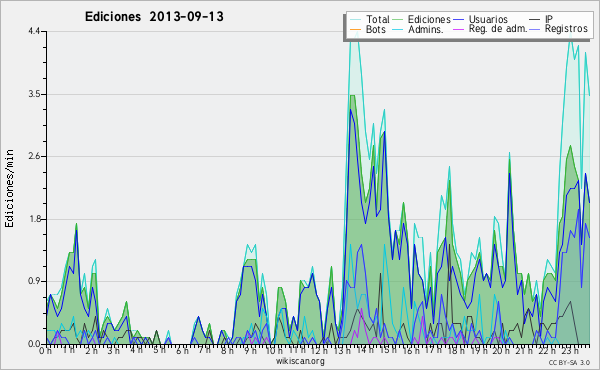Screen dimensions: 600x370
Task: Select the 'IP' legend entry
Action: click(x=549, y=19)
